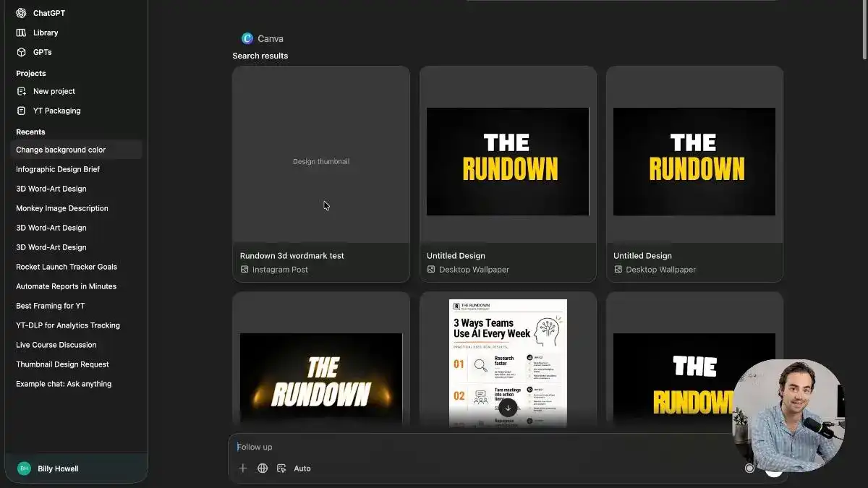
Task: Open Best Framing for YT chat
Action: 76,306
